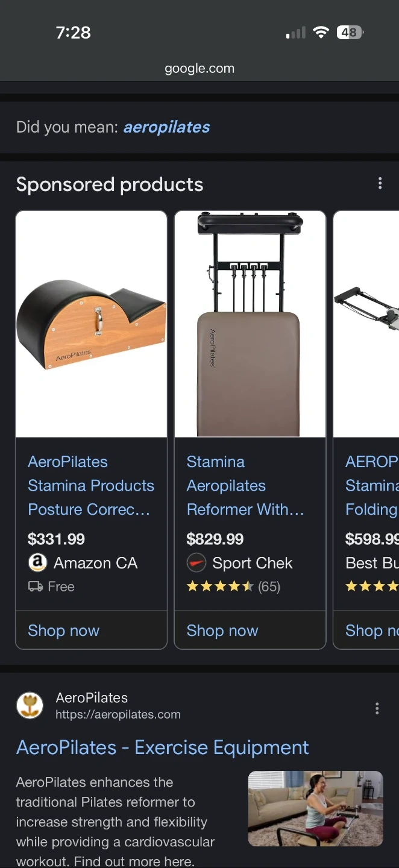Click the 'aeropilates' spelling suggestion

(x=166, y=127)
